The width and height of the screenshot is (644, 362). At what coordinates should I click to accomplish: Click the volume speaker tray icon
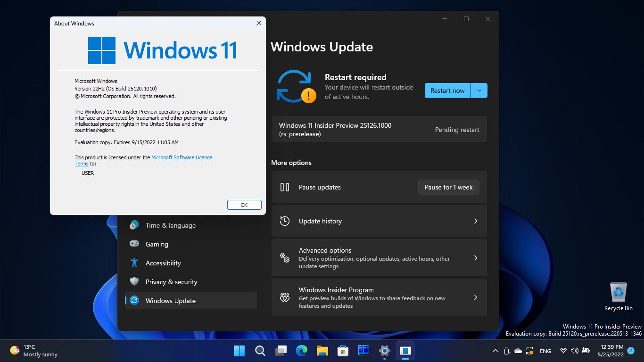(575, 351)
